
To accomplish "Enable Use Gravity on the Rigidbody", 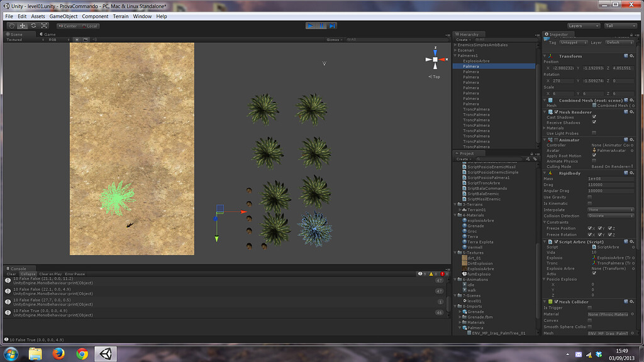I will pos(589,197).
